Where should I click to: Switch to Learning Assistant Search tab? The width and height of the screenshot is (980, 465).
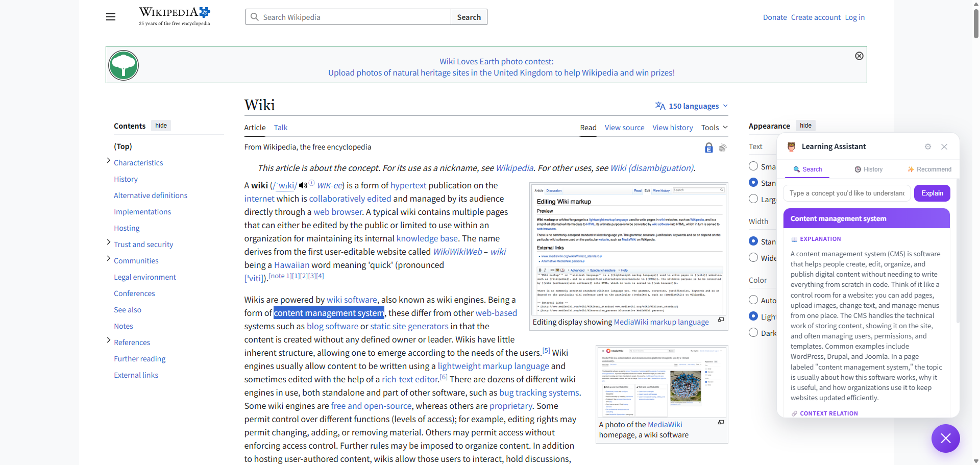tap(807, 169)
